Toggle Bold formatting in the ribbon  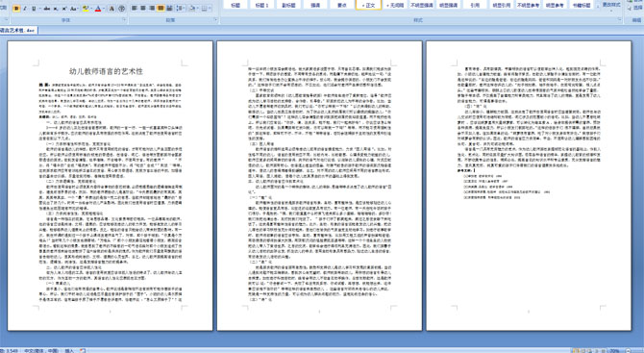pyautogui.click(x=16, y=9)
